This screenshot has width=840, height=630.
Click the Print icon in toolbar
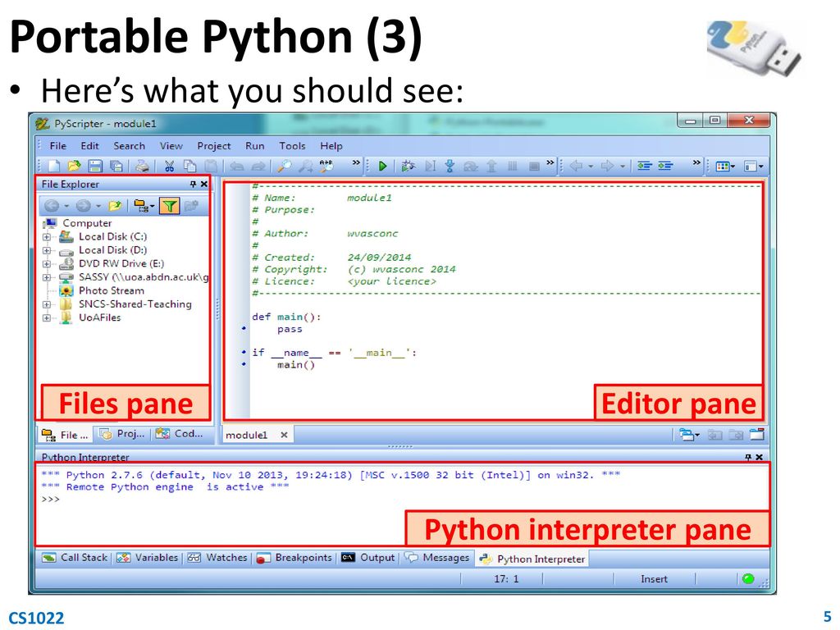pyautogui.click(x=141, y=166)
